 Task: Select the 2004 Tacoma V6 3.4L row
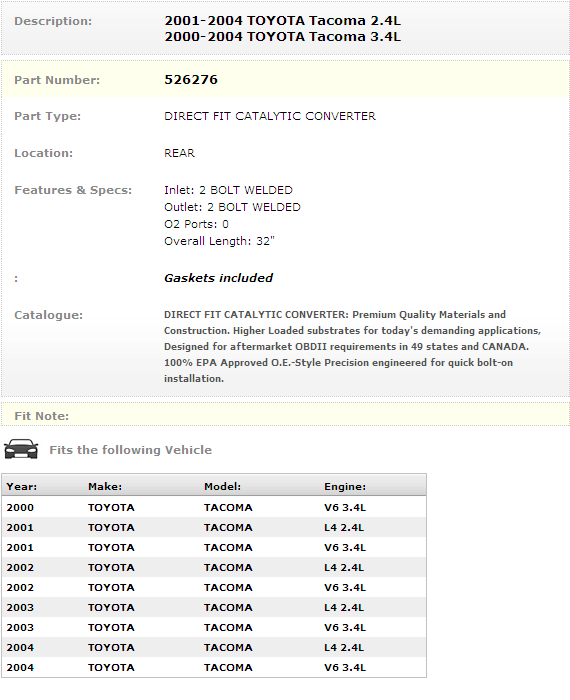(214, 667)
